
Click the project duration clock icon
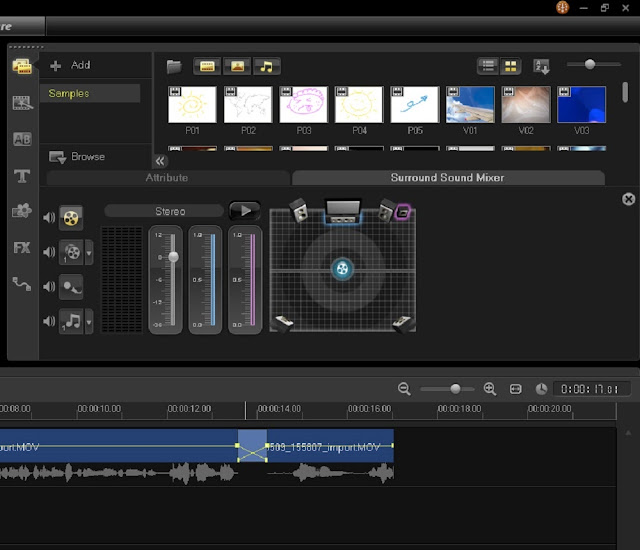coord(541,389)
